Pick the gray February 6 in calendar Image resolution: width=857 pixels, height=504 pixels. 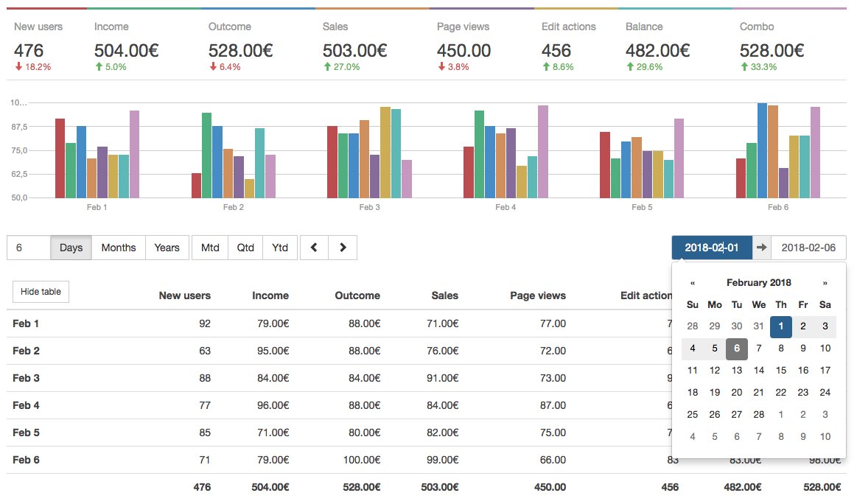pos(737,349)
